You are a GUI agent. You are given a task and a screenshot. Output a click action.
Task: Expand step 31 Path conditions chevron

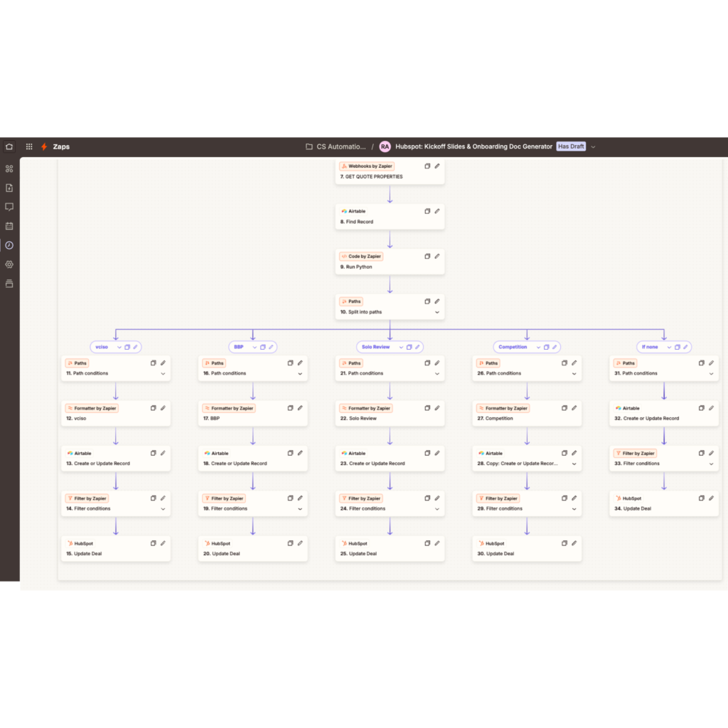tap(711, 373)
